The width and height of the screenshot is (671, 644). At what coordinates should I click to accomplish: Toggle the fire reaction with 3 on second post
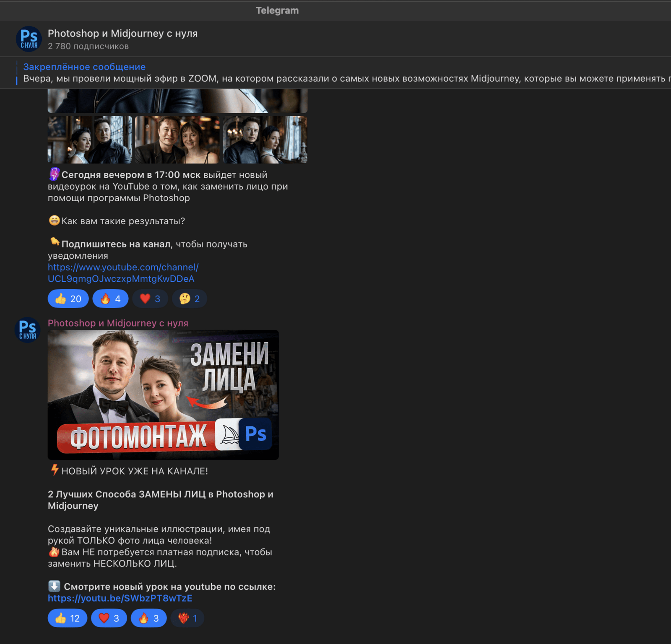click(x=149, y=618)
